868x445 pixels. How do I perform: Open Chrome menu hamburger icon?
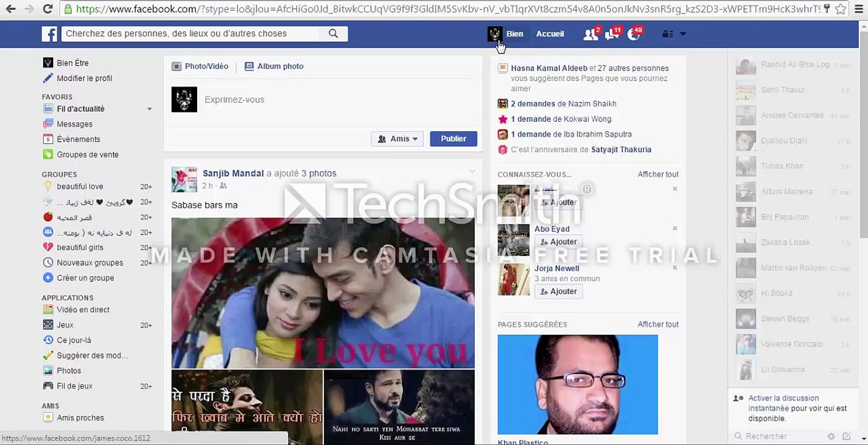coord(858,9)
